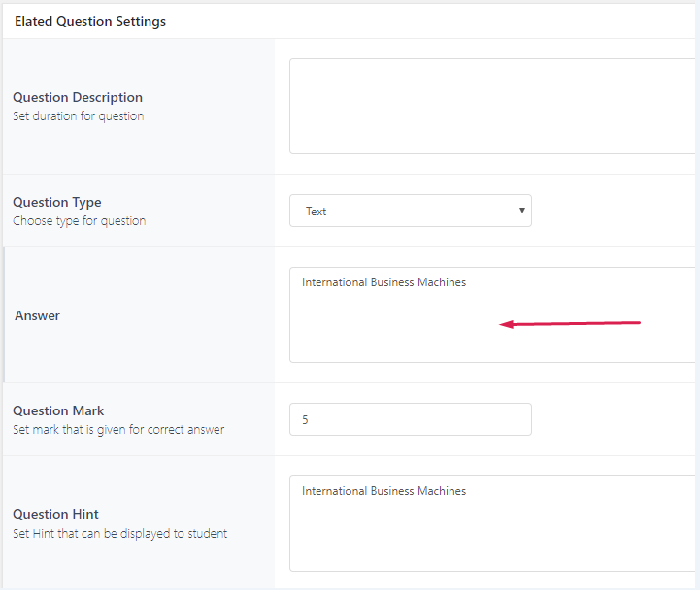The width and height of the screenshot is (700, 590).
Task: Click the Answer label
Action: 38,315
